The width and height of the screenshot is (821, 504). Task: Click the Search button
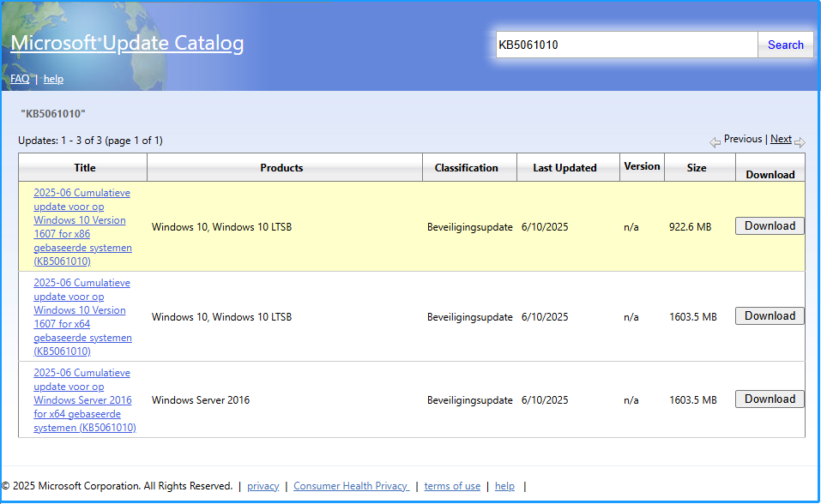click(x=785, y=45)
